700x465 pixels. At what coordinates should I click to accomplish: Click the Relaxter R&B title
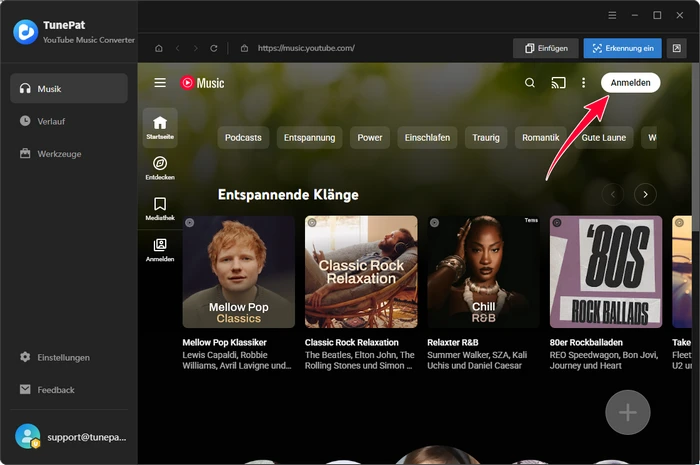click(453, 342)
